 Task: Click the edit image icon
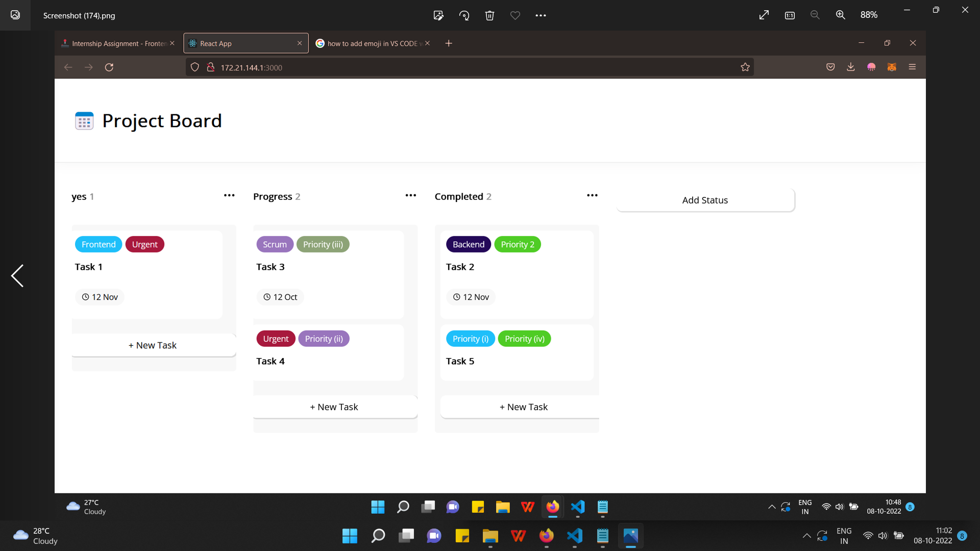[438, 15]
